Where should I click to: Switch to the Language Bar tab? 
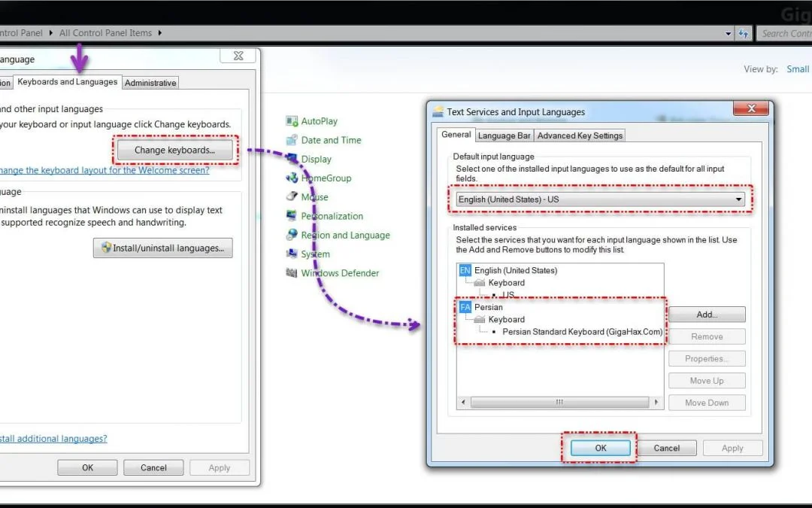pyautogui.click(x=504, y=135)
